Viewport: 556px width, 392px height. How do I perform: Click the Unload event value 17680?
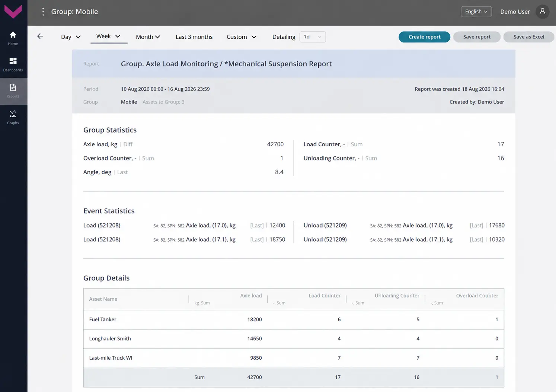tap(497, 225)
